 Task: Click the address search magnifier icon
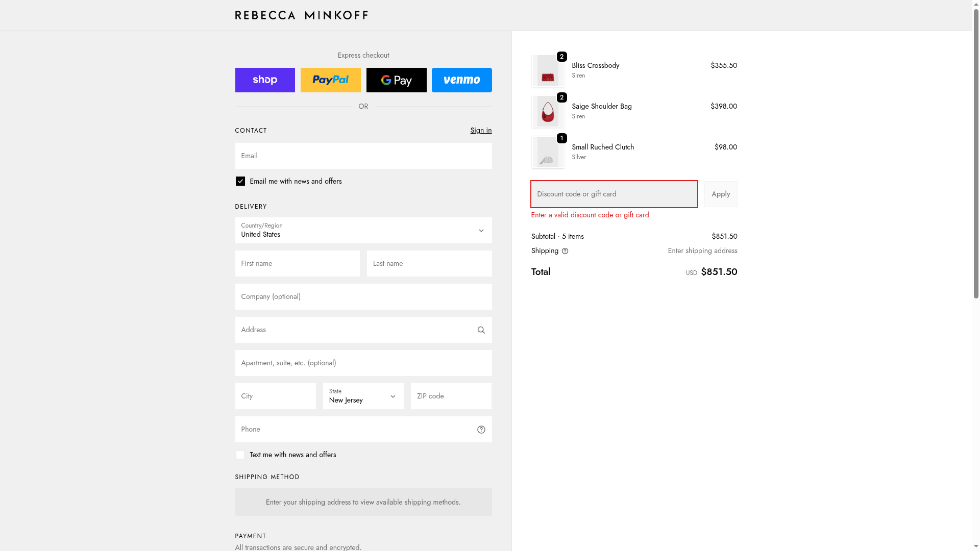[481, 330]
